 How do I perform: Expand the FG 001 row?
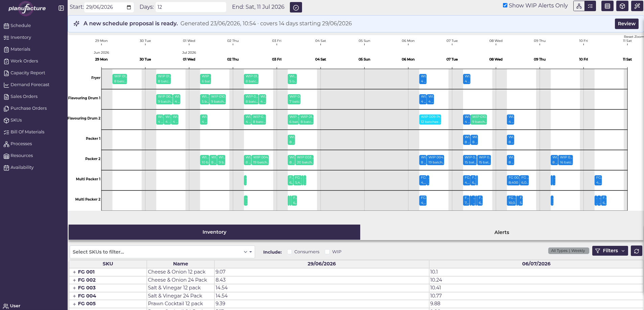tap(74, 272)
